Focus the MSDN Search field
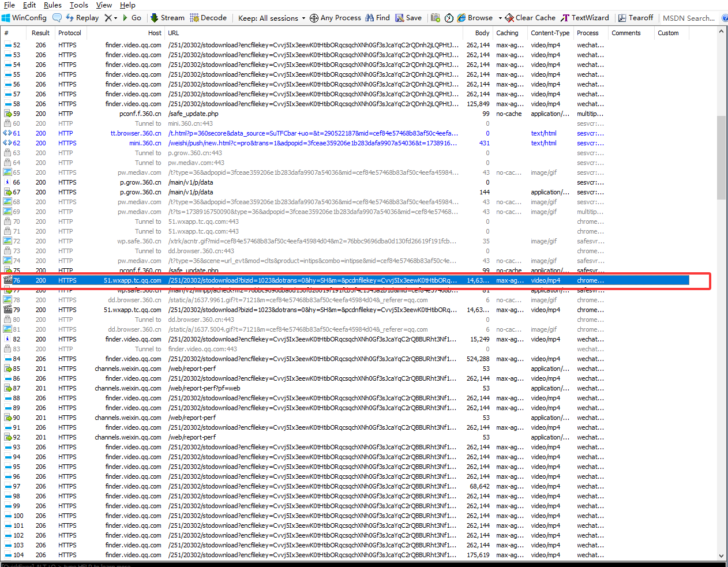Screen dimensions: 728x567 689,18
